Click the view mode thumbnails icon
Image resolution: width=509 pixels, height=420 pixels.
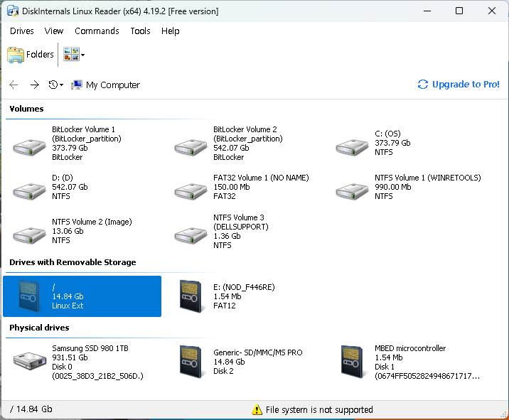point(71,54)
